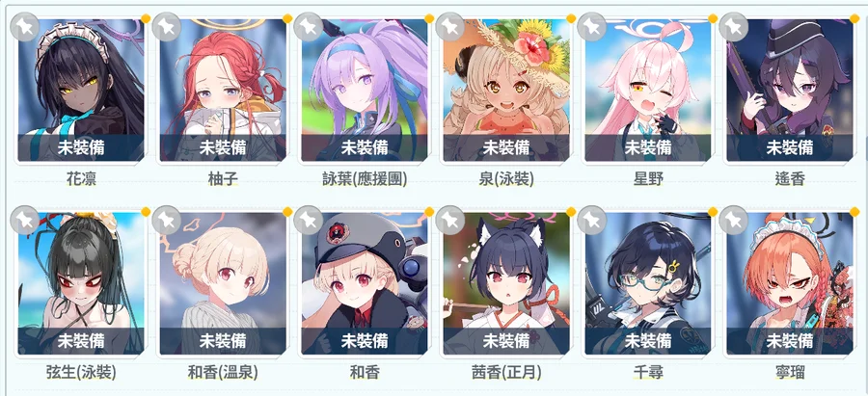
Task: Pin the 弦生(泳裝) character card
Action: (x=24, y=220)
